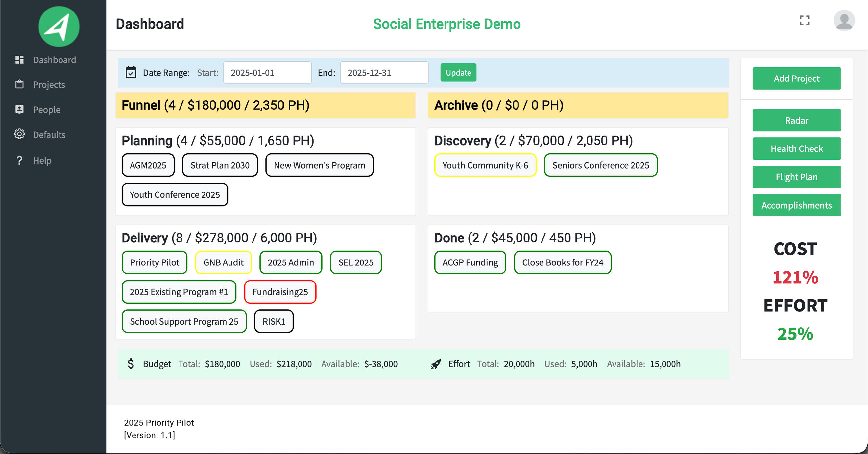Open the user profile avatar

click(844, 21)
